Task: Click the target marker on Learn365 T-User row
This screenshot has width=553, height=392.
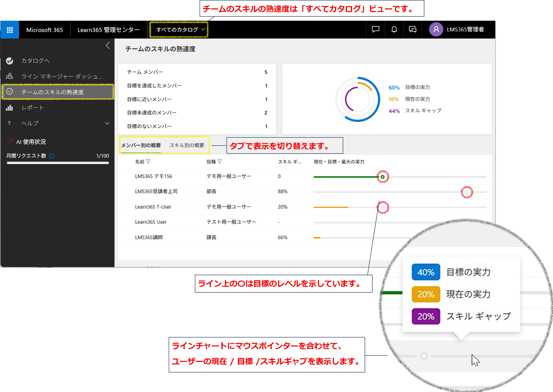Action: (x=383, y=207)
